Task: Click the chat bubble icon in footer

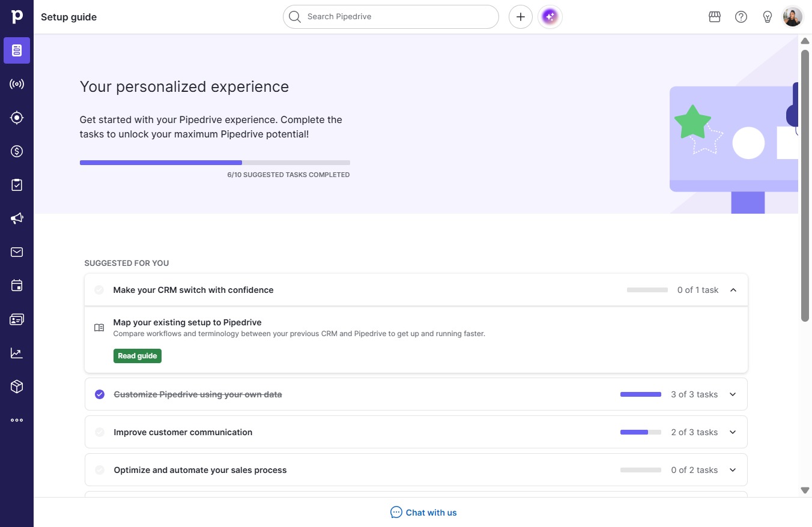Action: pyautogui.click(x=396, y=512)
